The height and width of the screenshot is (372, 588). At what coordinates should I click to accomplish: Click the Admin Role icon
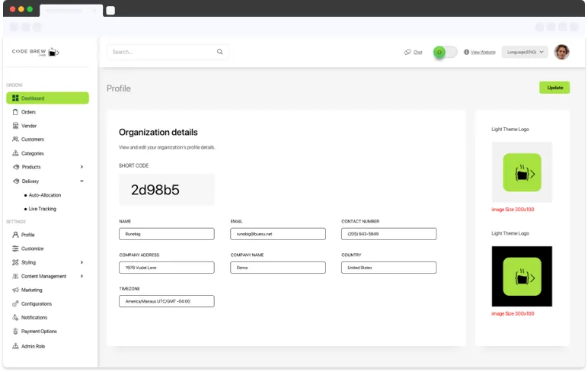(x=15, y=346)
